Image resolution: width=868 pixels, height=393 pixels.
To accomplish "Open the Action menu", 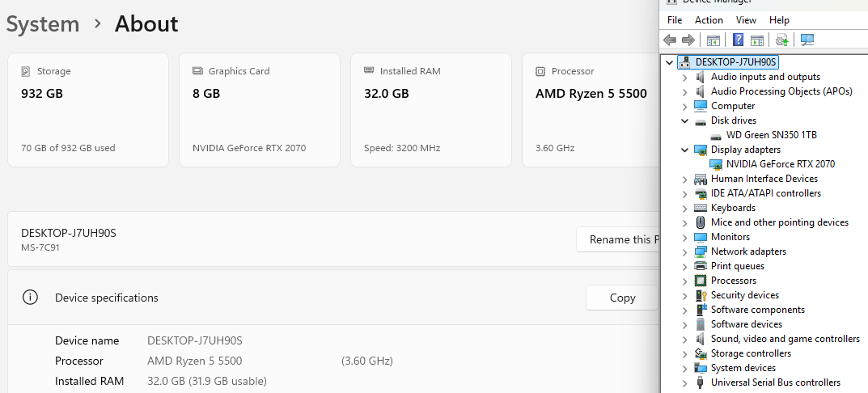I will coord(709,20).
